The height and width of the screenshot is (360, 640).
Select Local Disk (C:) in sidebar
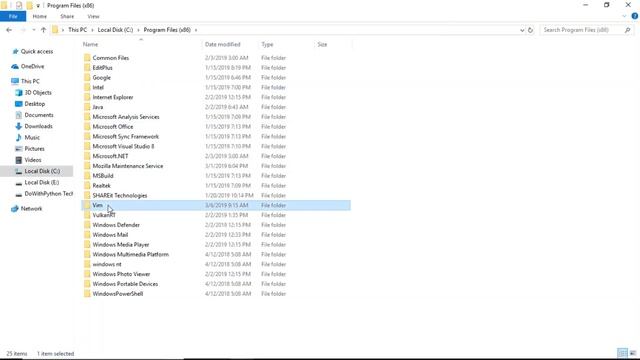[42, 171]
